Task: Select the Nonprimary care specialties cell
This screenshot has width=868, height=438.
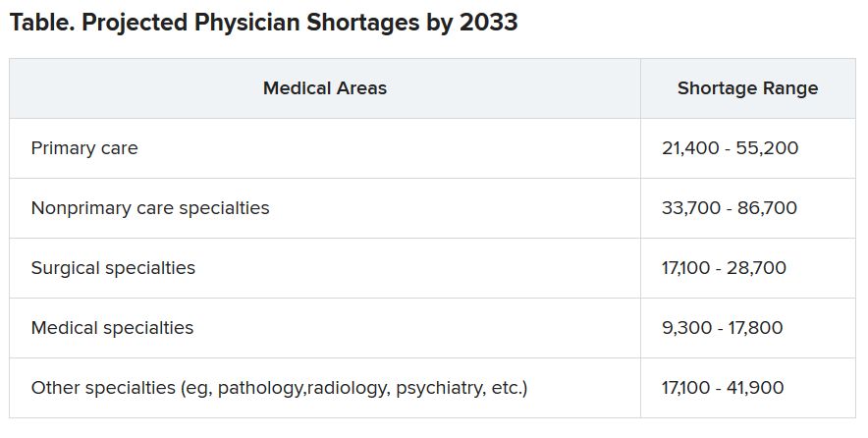Action: [150, 208]
